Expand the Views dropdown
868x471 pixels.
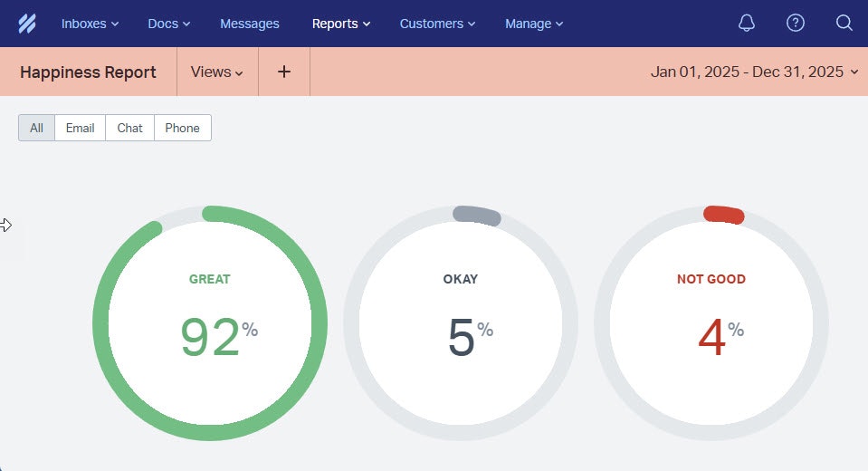click(217, 72)
